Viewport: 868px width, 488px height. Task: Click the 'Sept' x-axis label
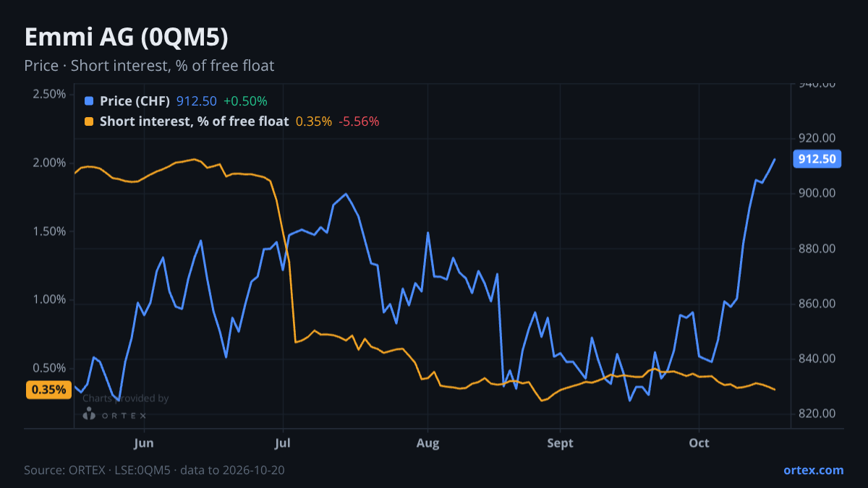(560, 442)
